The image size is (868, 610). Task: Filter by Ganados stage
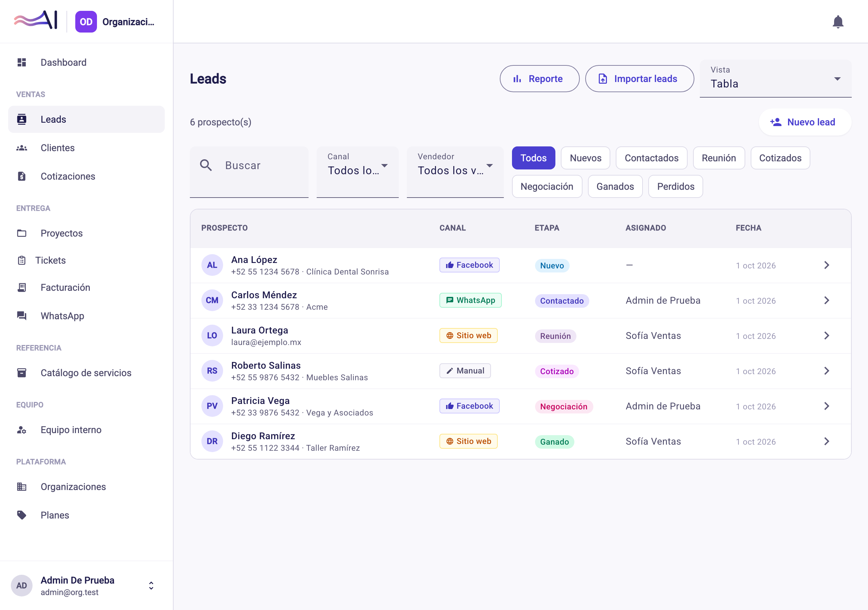(615, 186)
